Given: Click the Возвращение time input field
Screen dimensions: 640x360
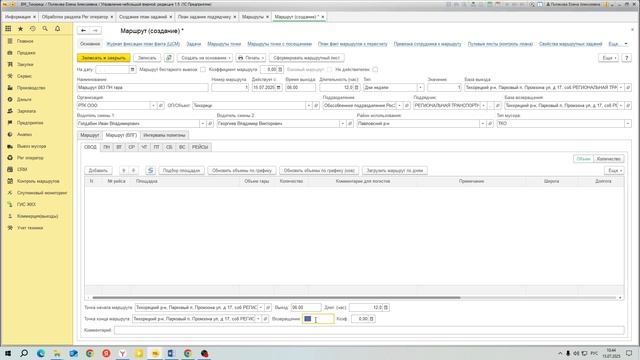Looking at the screenshot, I should pyautogui.click(x=318, y=319).
